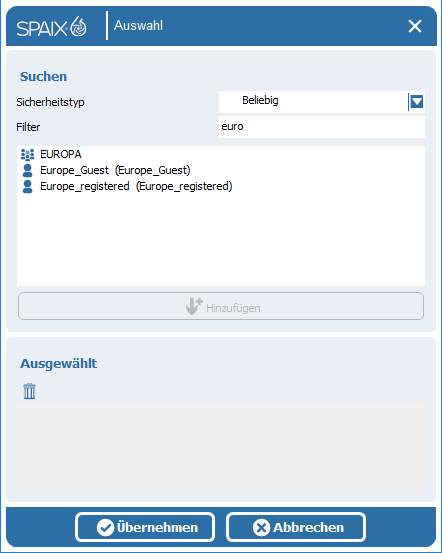Close the Auswahl dialog window
The width and height of the screenshot is (442, 553).
click(x=415, y=26)
